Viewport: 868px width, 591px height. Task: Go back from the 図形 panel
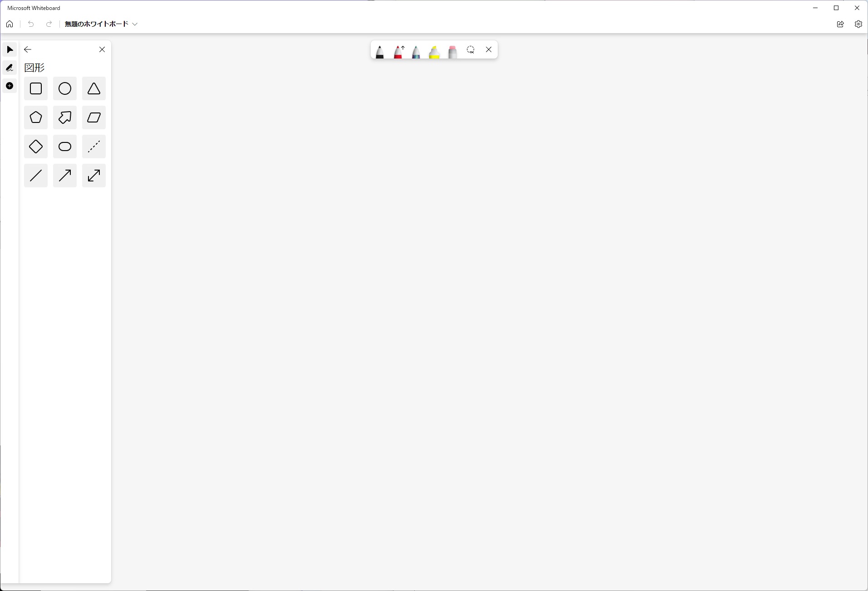(x=28, y=49)
